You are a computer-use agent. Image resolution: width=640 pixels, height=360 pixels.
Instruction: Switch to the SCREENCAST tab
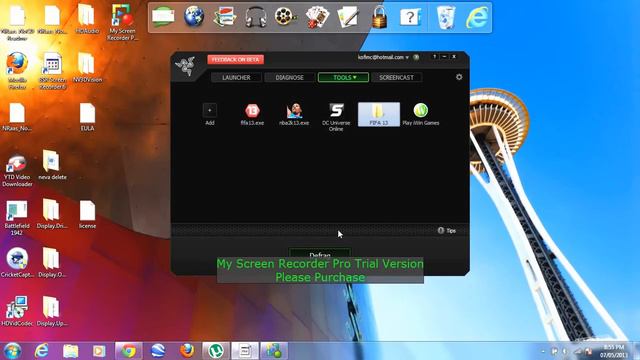(396, 77)
